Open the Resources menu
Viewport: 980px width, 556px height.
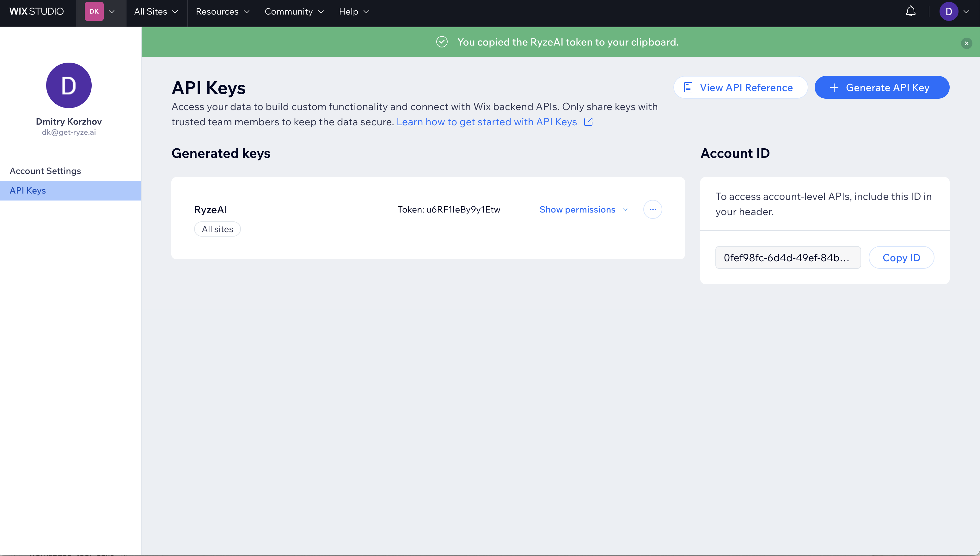(223, 11)
